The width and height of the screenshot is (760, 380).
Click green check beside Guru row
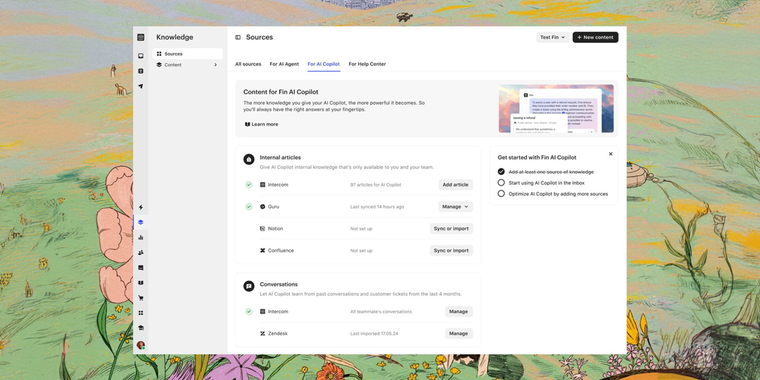[x=249, y=206]
